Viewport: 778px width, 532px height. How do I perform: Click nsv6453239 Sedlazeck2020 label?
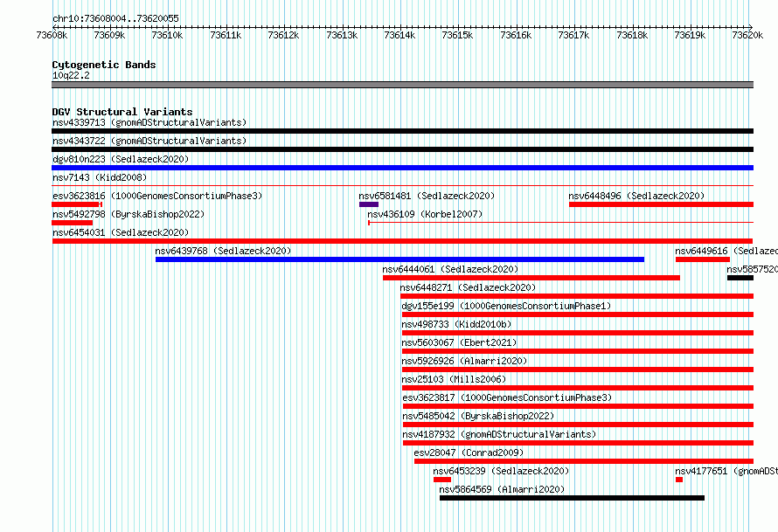point(501,471)
